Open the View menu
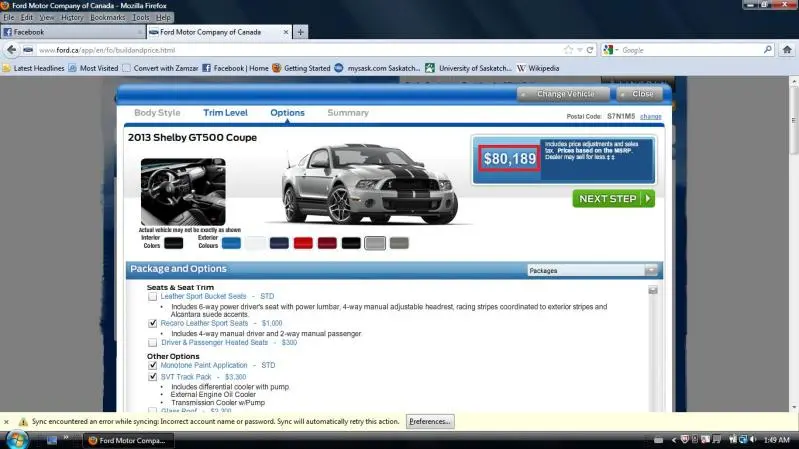799x449 pixels. tap(46, 17)
